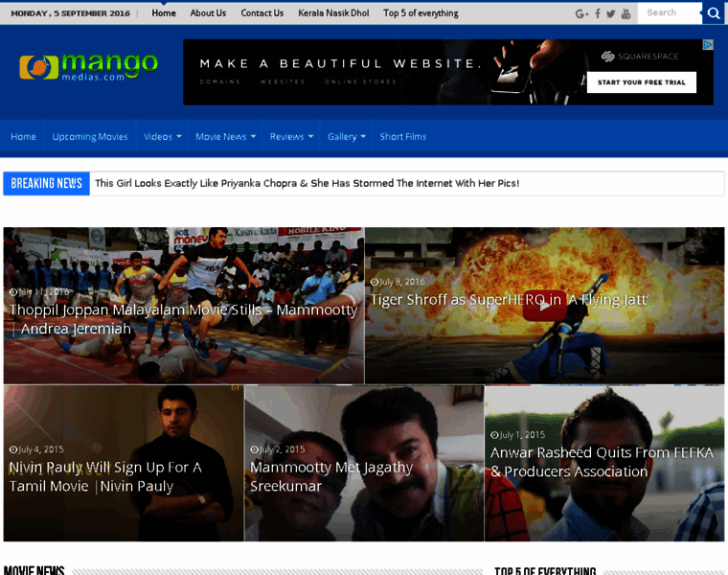The image size is (728, 575).
Task: Open Top 5 of everything page
Action: tap(421, 13)
